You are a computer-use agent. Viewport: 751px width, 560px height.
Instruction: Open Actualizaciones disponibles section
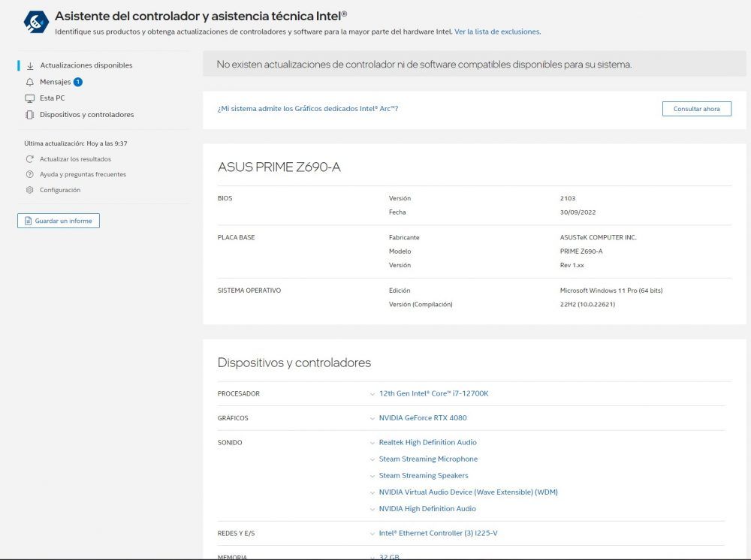(x=86, y=65)
